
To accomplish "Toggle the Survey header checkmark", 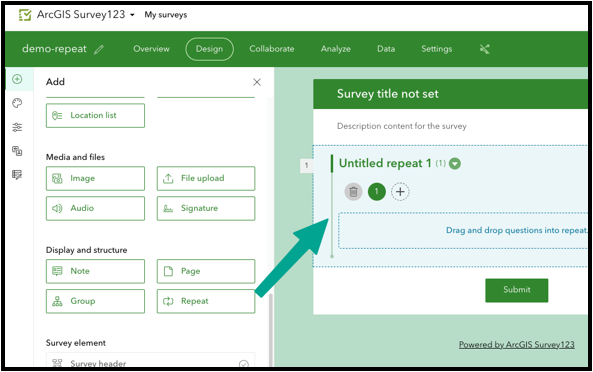I will pyautogui.click(x=244, y=364).
